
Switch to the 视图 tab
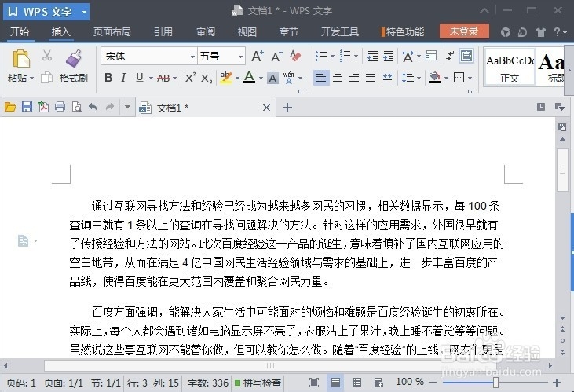[247, 32]
